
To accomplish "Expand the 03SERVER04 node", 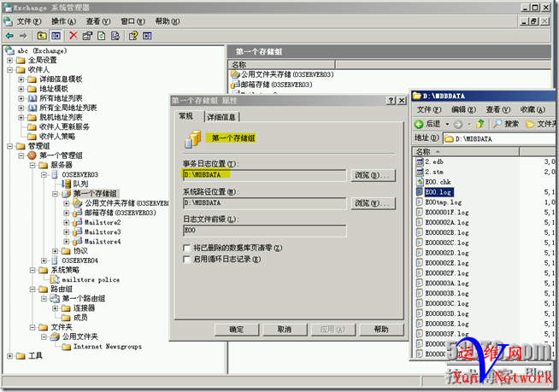I will [44, 260].
